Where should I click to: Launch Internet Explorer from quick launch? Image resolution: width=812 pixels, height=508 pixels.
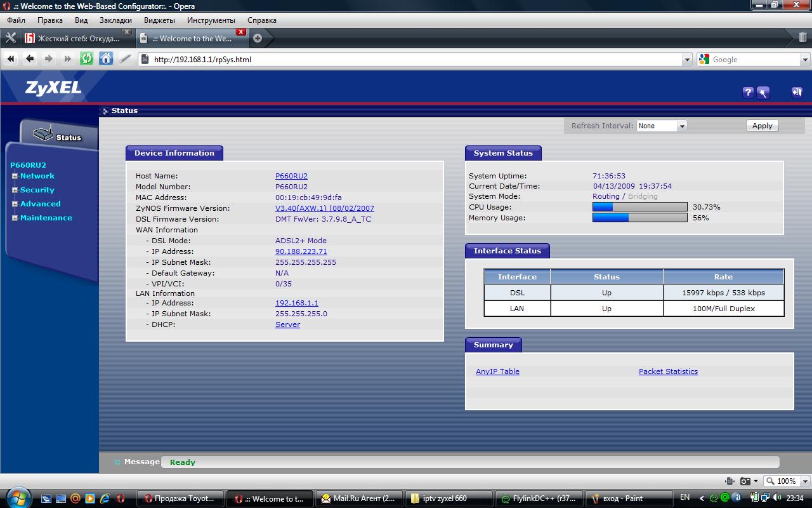click(105, 498)
